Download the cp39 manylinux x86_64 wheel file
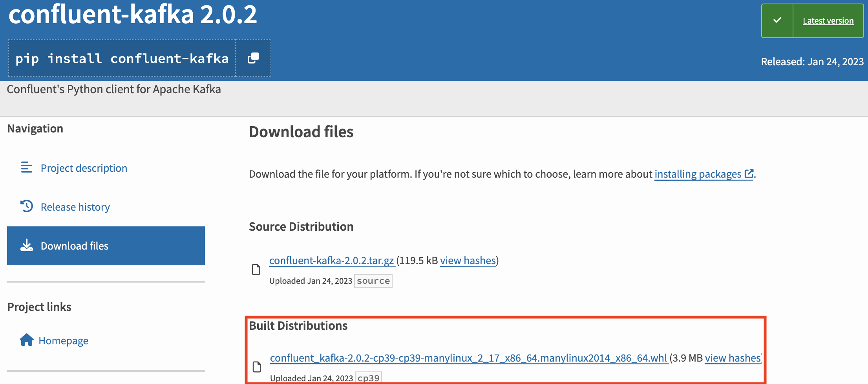Viewport: 868px width, 384px height. (x=469, y=358)
